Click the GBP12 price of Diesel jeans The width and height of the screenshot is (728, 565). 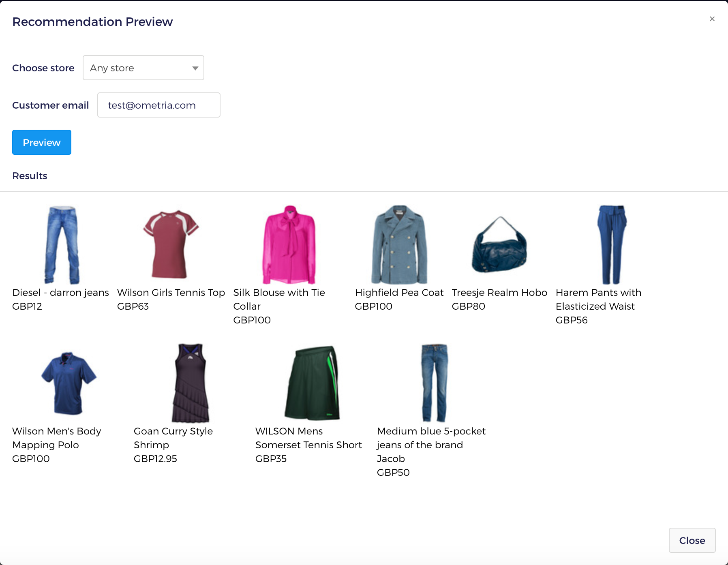(x=27, y=306)
